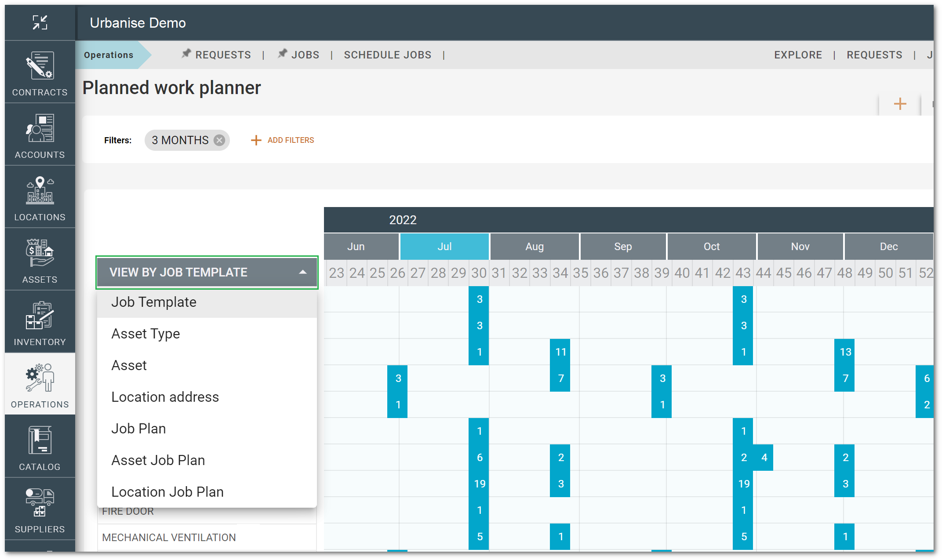Viewport: 942px width, 560px height.
Task: Open the Assets sidebar icon
Action: click(40, 260)
